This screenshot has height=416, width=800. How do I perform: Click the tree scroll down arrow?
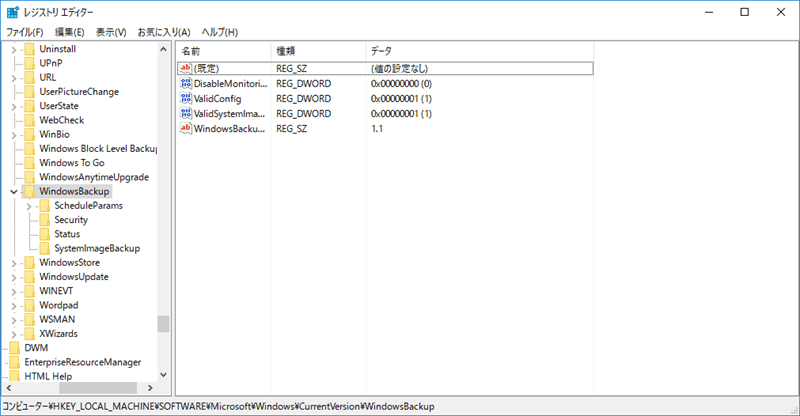pyautogui.click(x=163, y=375)
